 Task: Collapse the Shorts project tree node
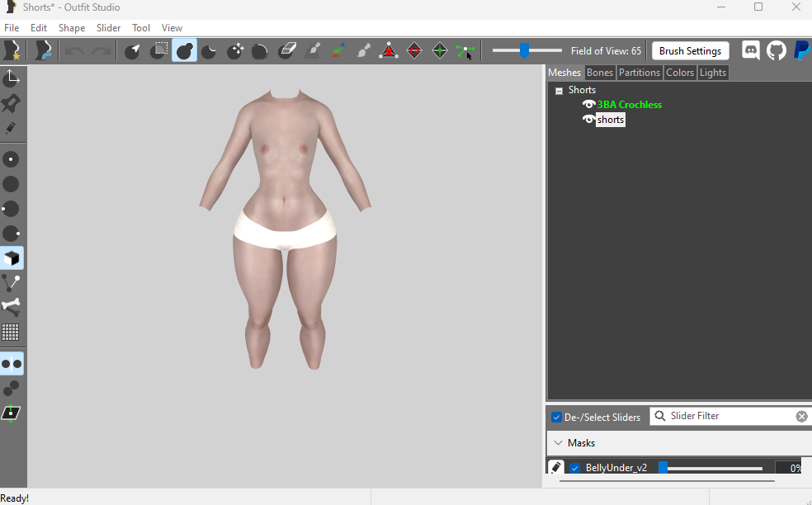559,91
